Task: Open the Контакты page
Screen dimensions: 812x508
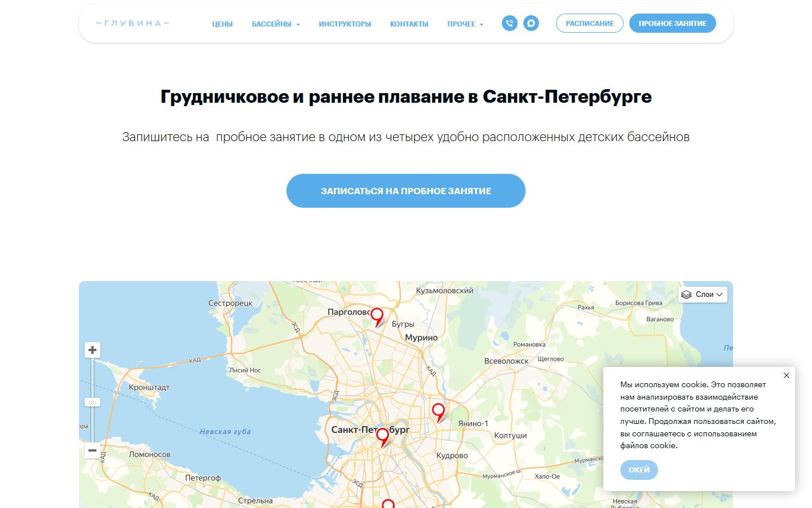Action: (409, 24)
